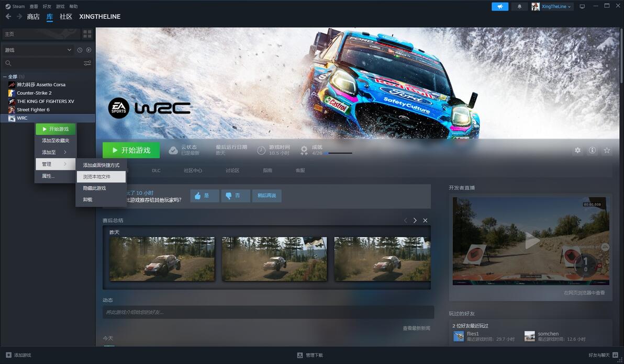Open the 帮助 menu
Viewport: 624px width, 364px height.
pyautogui.click(x=74, y=6)
